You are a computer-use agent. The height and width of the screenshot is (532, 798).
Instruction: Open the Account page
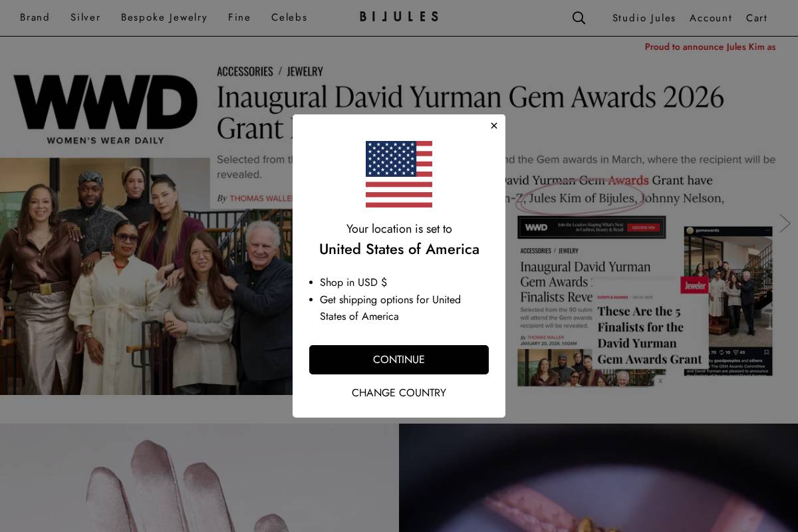(x=711, y=18)
